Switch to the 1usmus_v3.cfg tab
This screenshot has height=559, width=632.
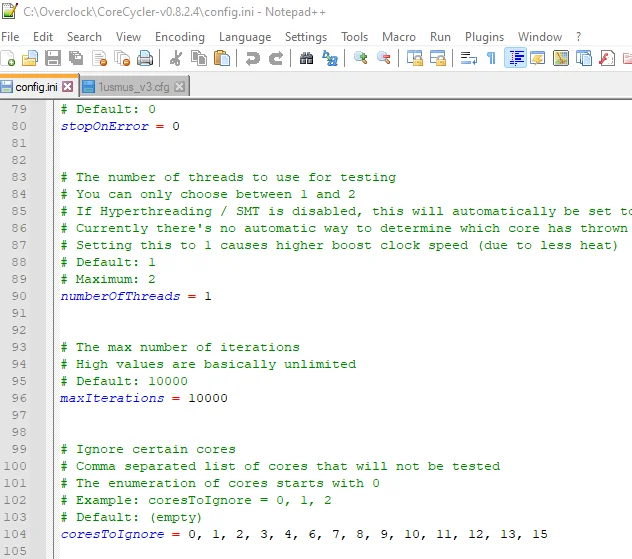coord(134,87)
